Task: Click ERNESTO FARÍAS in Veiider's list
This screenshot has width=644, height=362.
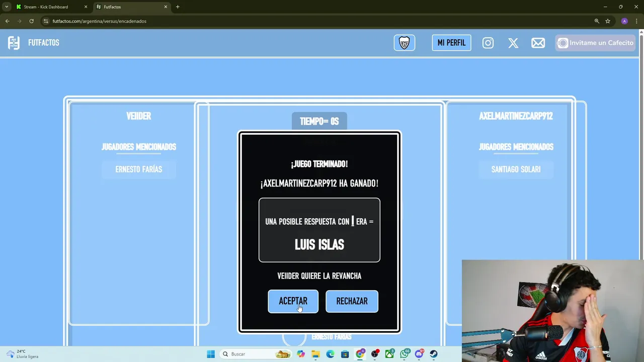Action: coord(138,169)
